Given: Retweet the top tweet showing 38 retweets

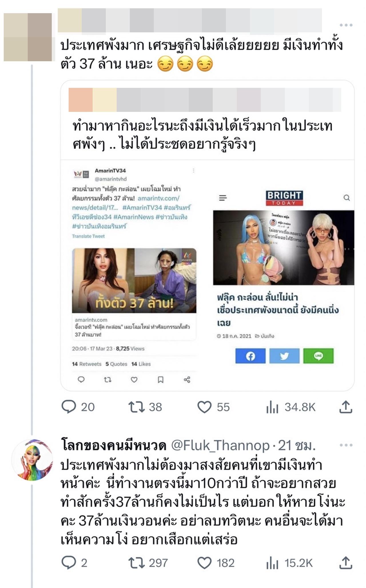Looking at the screenshot, I should tap(145, 407).
